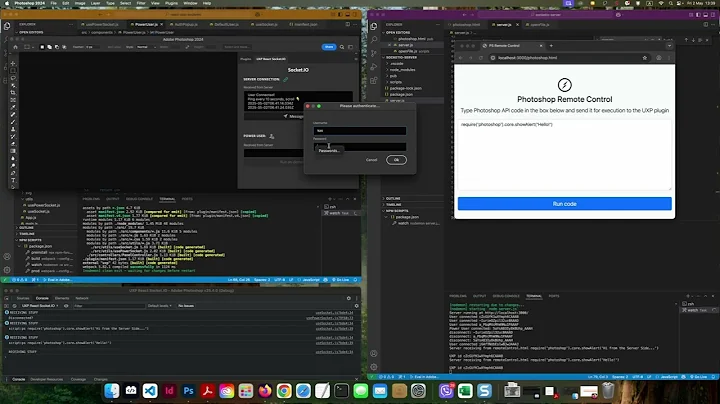The width and height of the screenshot is (720, 404).
Task: Collapse SOCKETIO-SERVER section in right explorer
Action: (401, 57)
